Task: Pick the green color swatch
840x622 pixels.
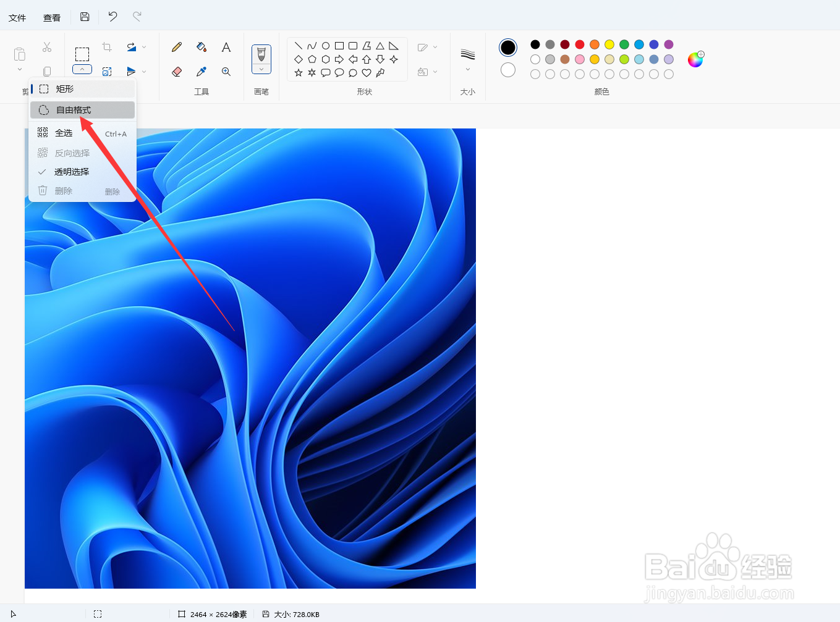Action: (x=624, y=44)
